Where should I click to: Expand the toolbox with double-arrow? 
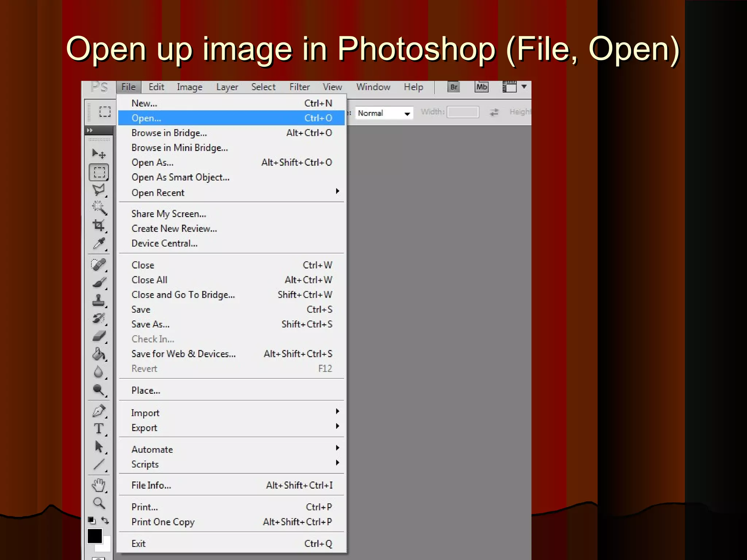pyautogui.click(x=90, y=130)
